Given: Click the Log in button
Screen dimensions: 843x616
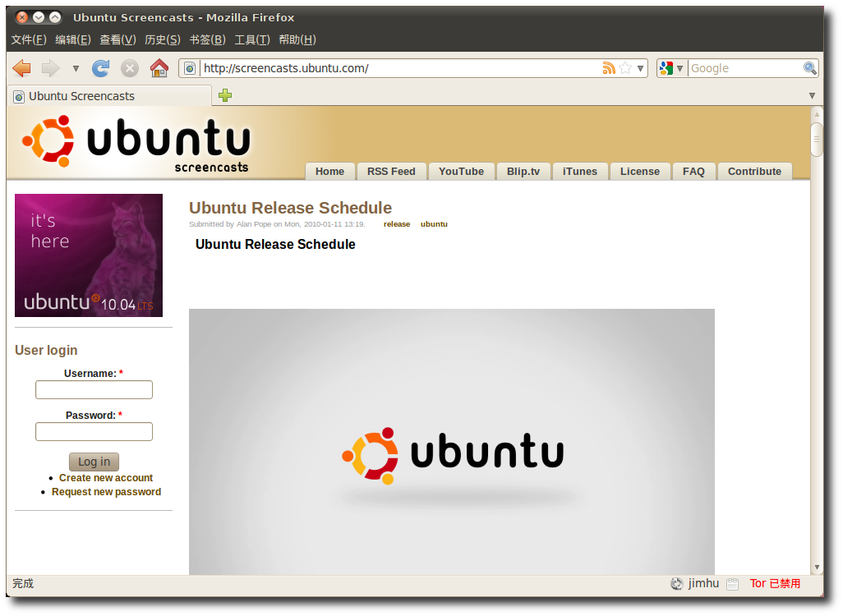Looking at the screenshot, I should (x=94, y=462).
